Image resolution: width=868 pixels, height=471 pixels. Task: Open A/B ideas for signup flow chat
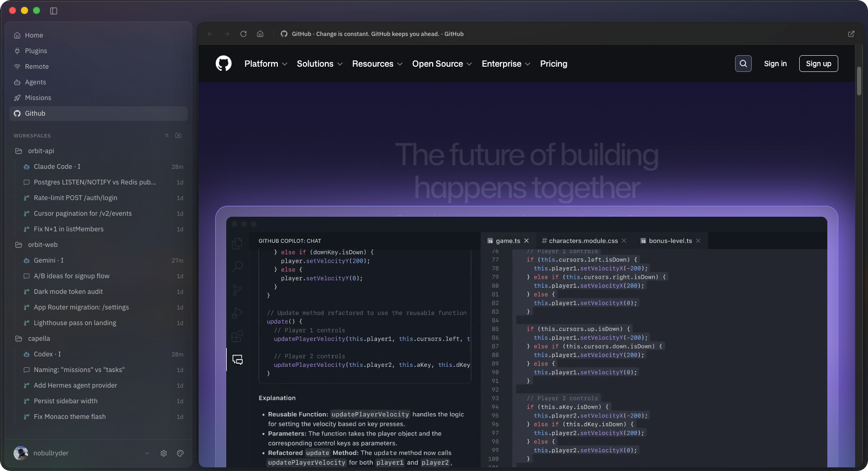pyautogui.click(x=103, y=276)
